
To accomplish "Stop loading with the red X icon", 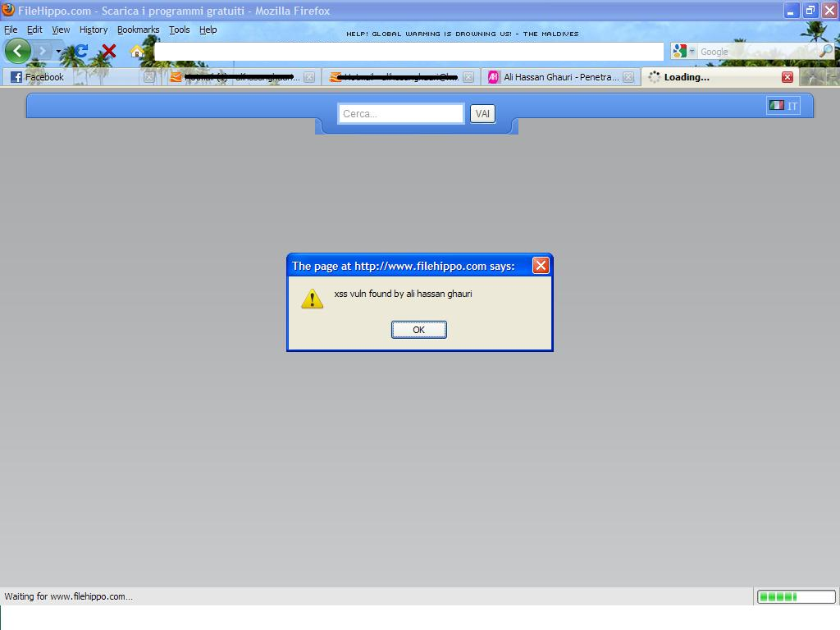I will click(109, 52).
